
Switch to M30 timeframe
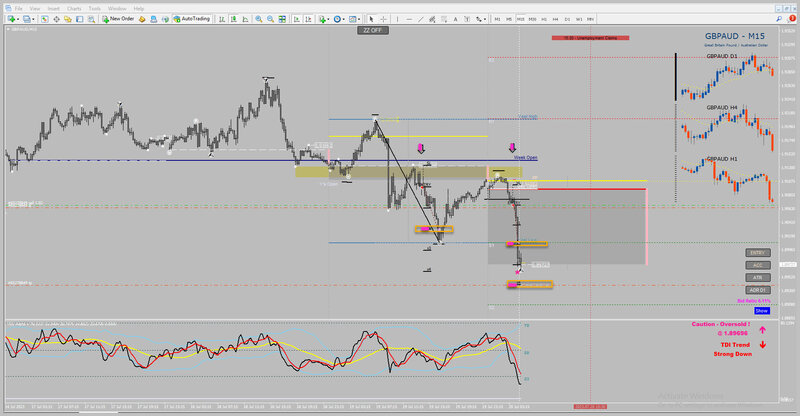pos(532,19)
